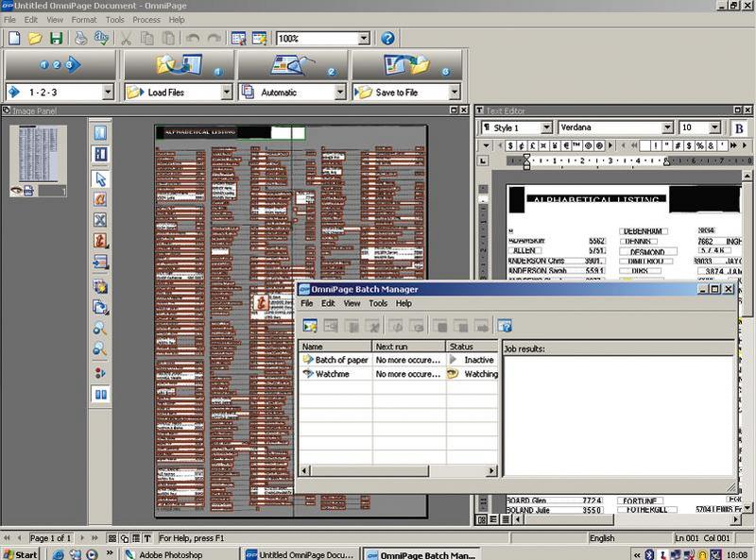Screen dimensions: 756x560
Task: Open Format menu in OmniPage main window
Action: click(x=84, y=20)
